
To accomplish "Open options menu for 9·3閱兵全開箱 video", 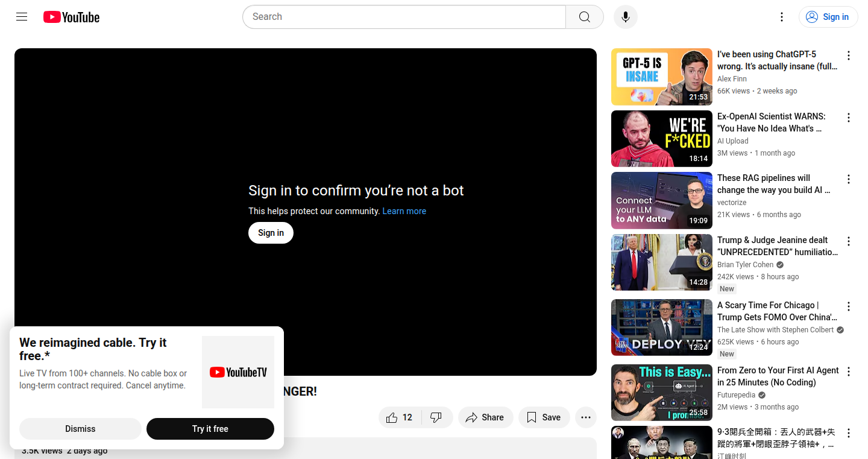I will [x=849, y=433].
